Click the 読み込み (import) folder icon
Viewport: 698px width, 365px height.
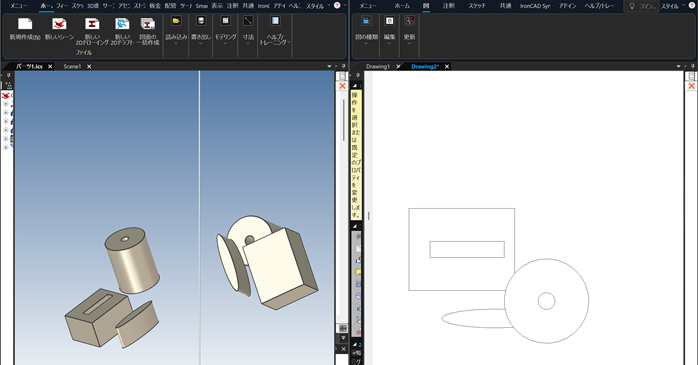(x=176, y=20)
